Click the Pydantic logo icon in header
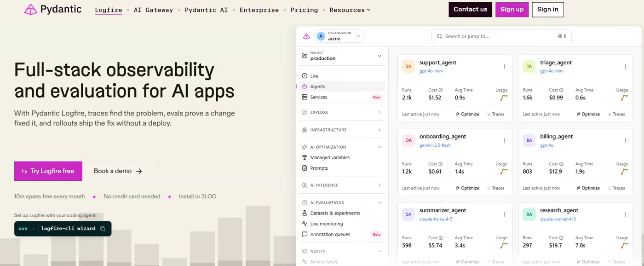644x266 pixels. (30, 9)
